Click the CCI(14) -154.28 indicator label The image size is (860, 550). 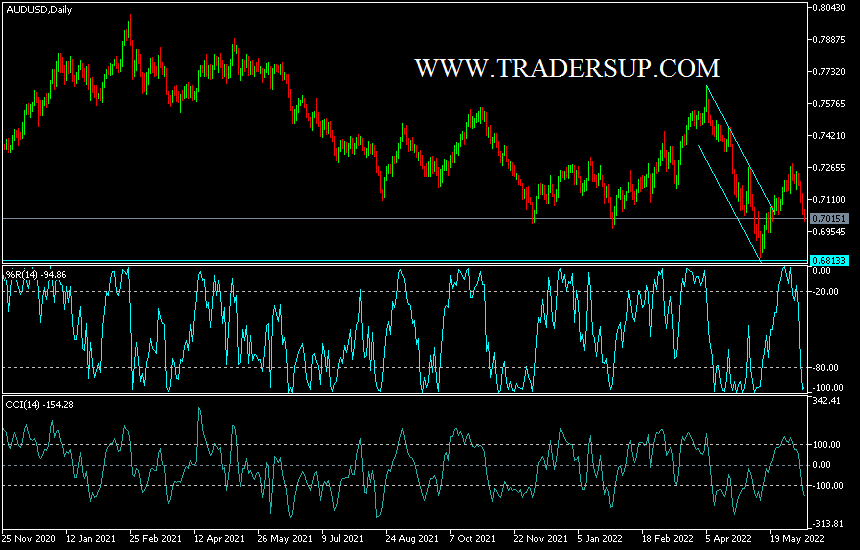tap(39, 405)
